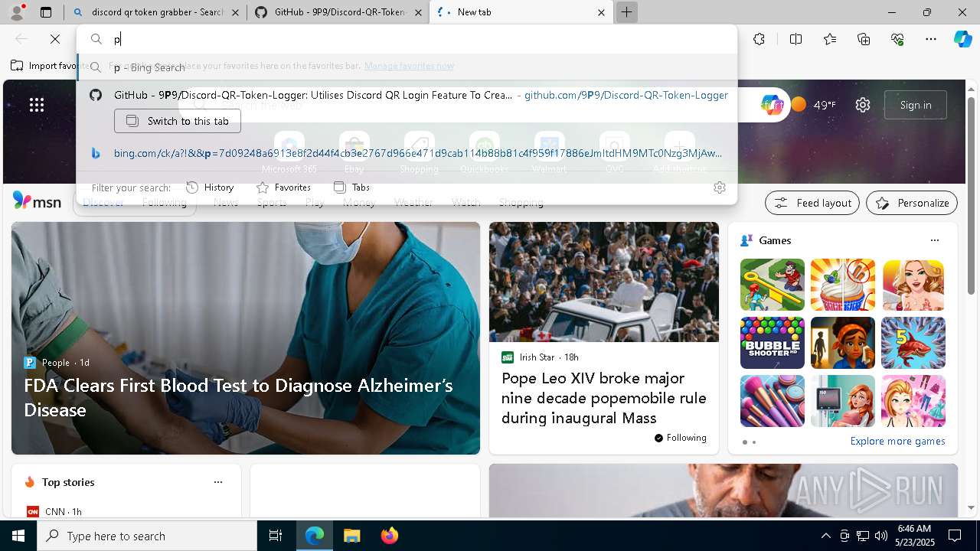980x551 pixels.
Task: Select the p - Bing Search suggestion
Action: 407,67
